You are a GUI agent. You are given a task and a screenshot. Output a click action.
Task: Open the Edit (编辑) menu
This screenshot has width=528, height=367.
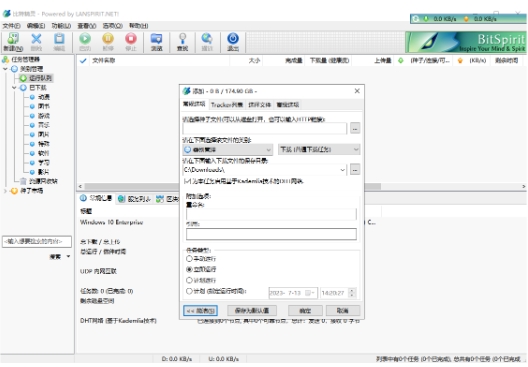pos(36,26)
